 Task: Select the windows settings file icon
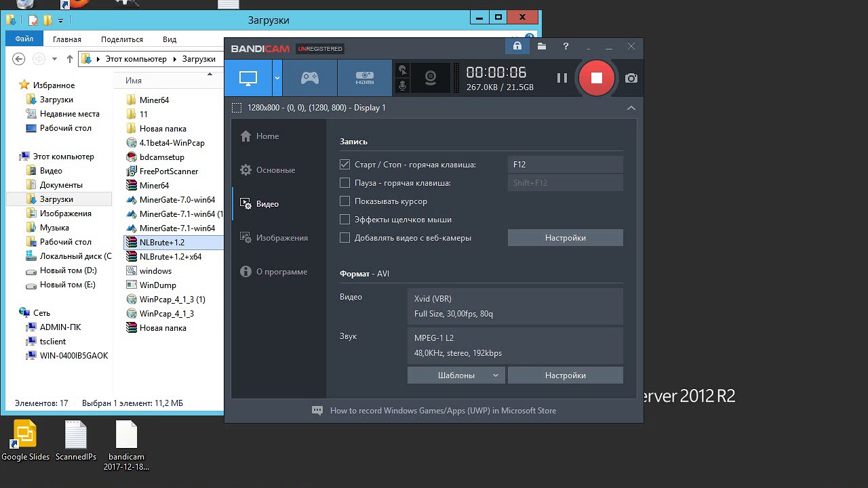(132, 271)
